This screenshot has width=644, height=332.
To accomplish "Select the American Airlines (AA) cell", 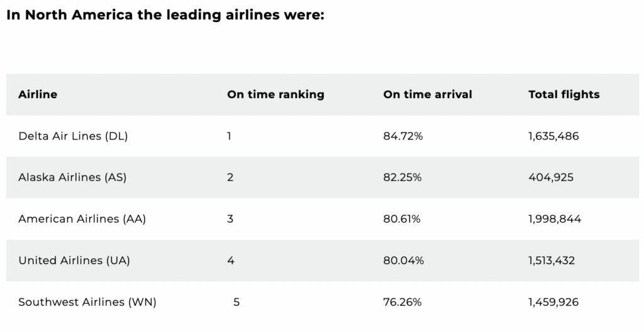I will pos(82,219).
